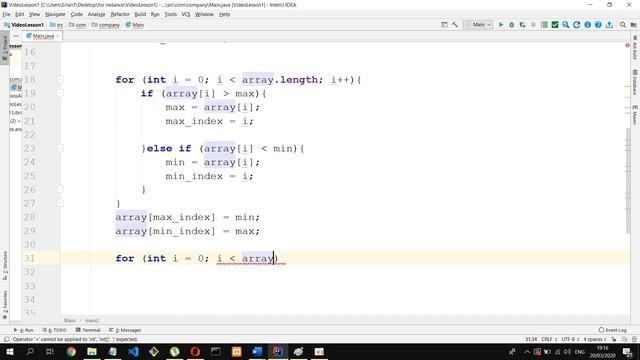This screenshot has height=360, width=640.
Task: Open File Explorer from the taskbar
Action: click(x=92, y=351)
